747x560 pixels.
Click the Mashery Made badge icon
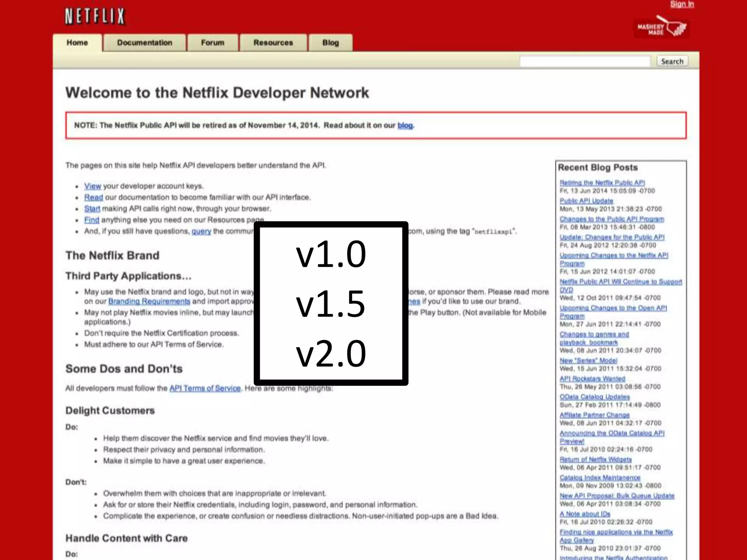pos(661,28)
